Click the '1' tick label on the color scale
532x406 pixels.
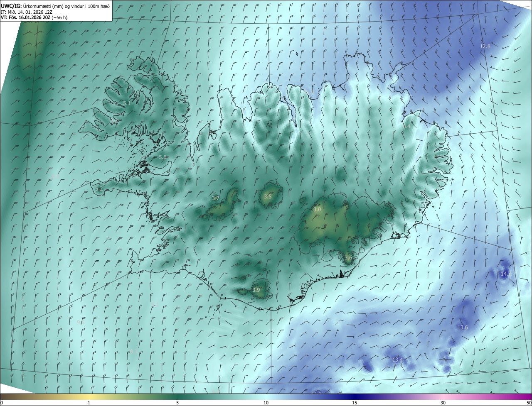[89, 403]
